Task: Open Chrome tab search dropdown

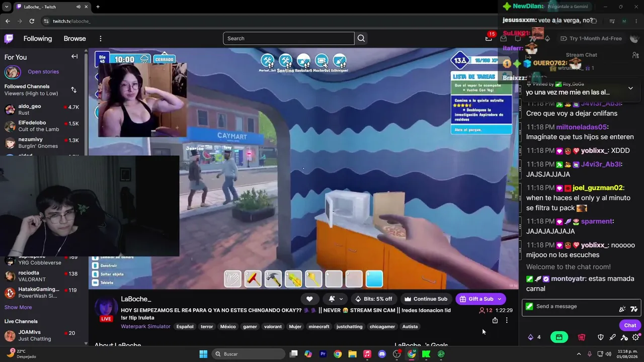Action: [x=7, y=7]
